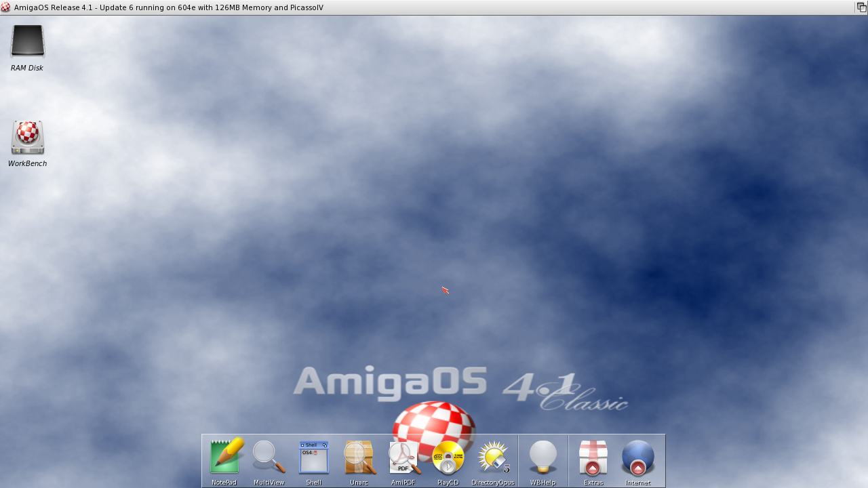Select the RAM Disk desktop icon
This screenshot has height=488, width=868.
[27, 41]
